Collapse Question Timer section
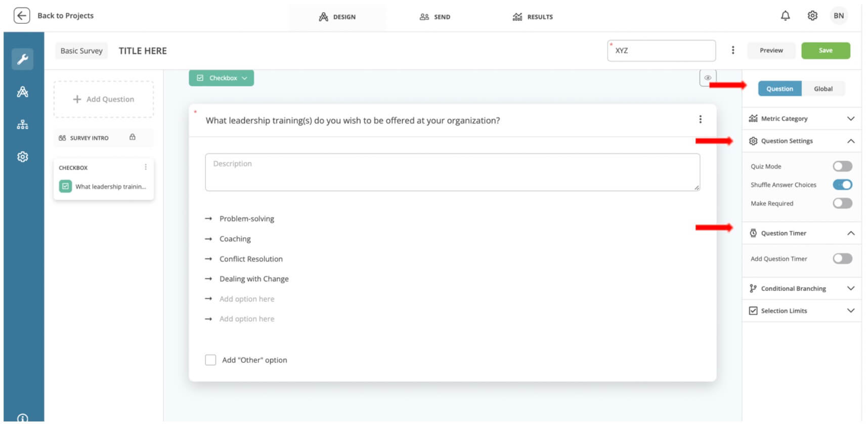 pyautogui.click(x=851, y=233)
